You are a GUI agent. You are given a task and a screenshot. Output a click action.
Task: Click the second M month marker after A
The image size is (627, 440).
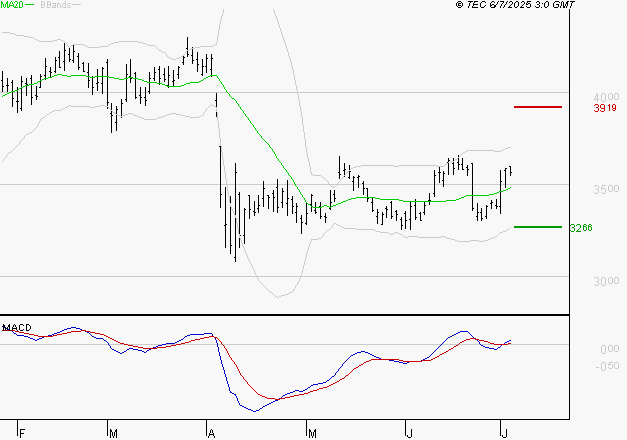(x=312, y=434)
